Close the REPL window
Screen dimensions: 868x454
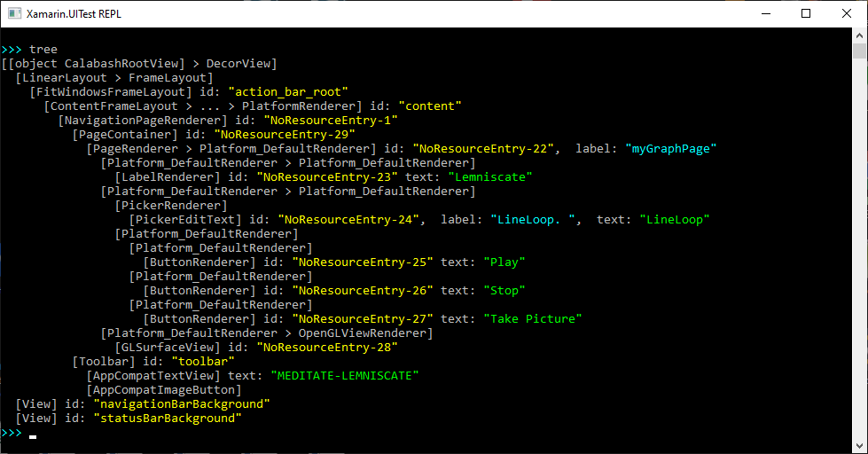tap(847, 14)
